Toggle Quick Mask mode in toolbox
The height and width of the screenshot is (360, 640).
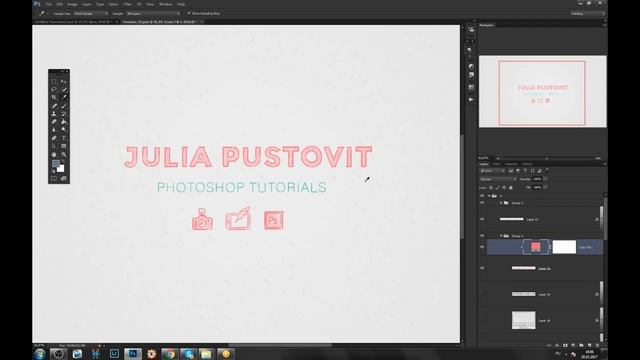54,178
